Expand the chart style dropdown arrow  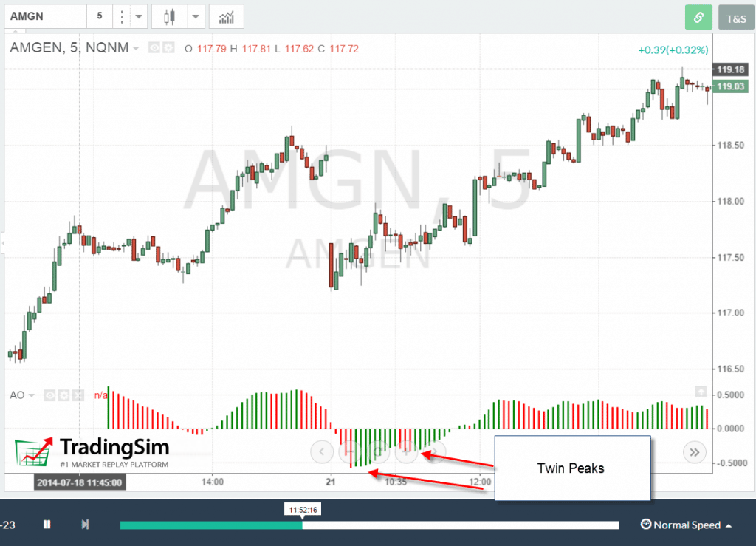point(195,16)
